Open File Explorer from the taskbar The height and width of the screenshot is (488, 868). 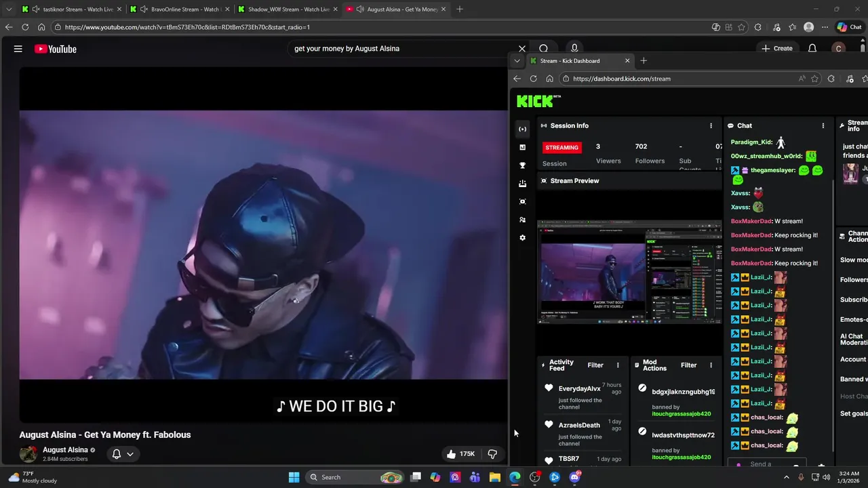point(495,477)
